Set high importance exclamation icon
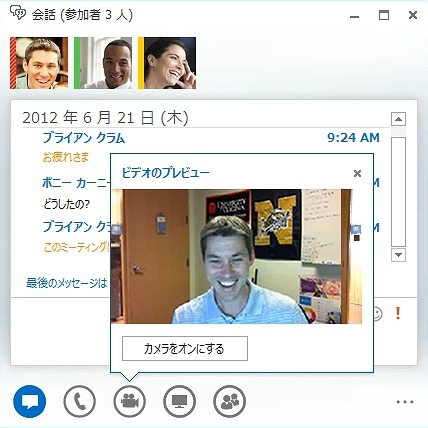The image size is (428, 428). click(398, 313)
